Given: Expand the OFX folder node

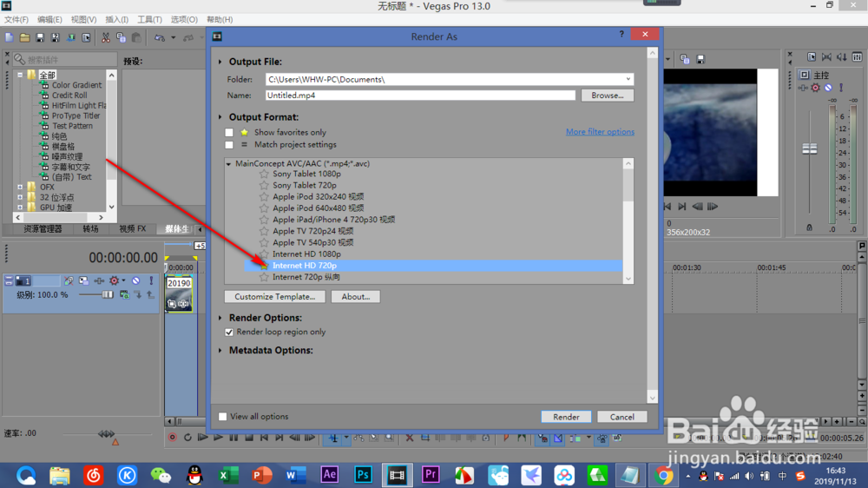Looking at the screenshot, I should [x=20, y=188].
